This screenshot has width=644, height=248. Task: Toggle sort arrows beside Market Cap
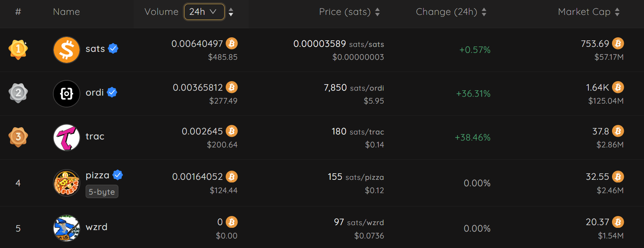tap(617, 12)
